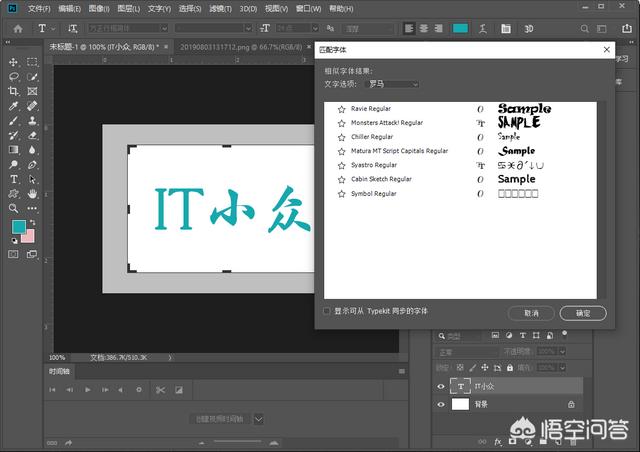Select the Custom Shape tool
The width and height of the screenshot is (640, 452).
coord(13,194)
